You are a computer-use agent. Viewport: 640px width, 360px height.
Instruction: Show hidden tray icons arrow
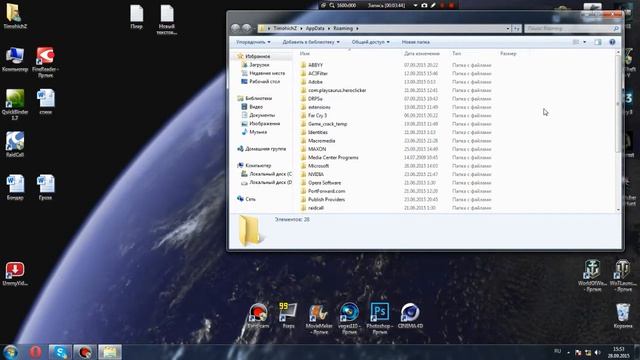[x=568, y=352]
